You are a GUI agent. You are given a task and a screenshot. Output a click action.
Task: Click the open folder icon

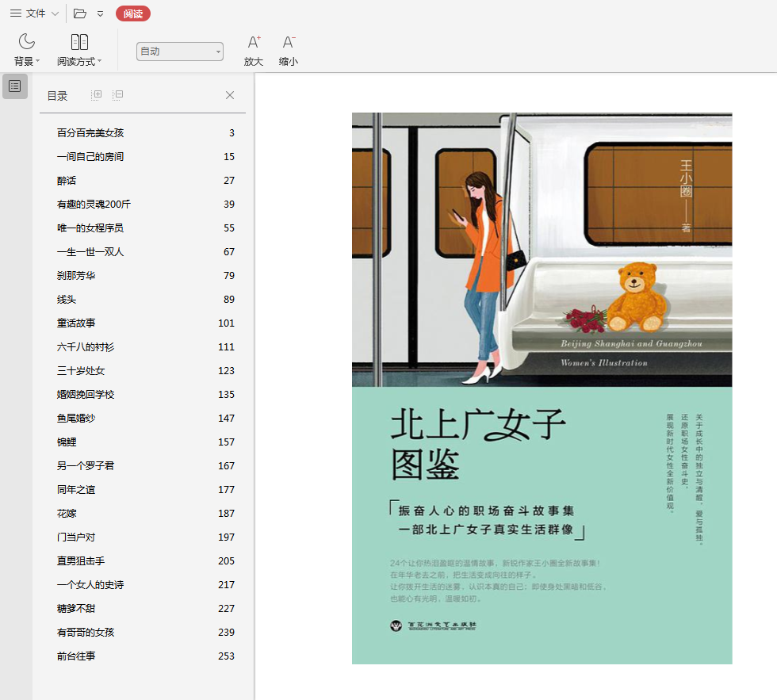coord(80,13)
